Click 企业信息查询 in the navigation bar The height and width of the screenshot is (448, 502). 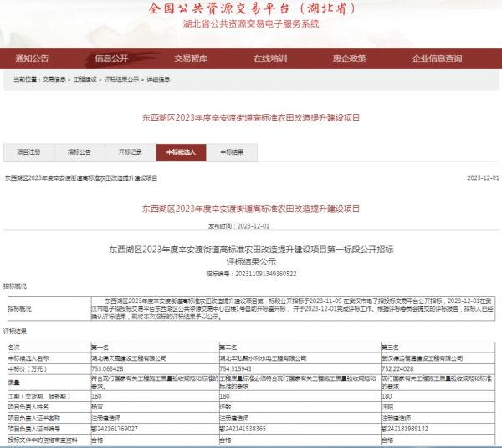click(437, 59)
